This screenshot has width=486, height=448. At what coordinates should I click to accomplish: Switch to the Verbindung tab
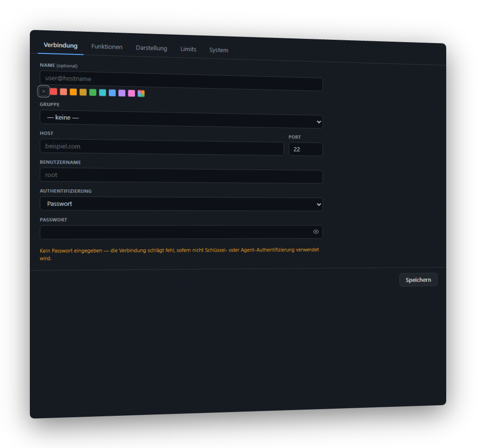pos(61,45)
